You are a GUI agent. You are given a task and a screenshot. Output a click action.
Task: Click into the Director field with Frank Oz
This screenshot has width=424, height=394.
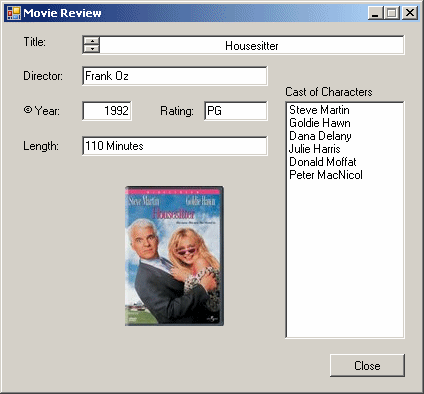[175, 76]
